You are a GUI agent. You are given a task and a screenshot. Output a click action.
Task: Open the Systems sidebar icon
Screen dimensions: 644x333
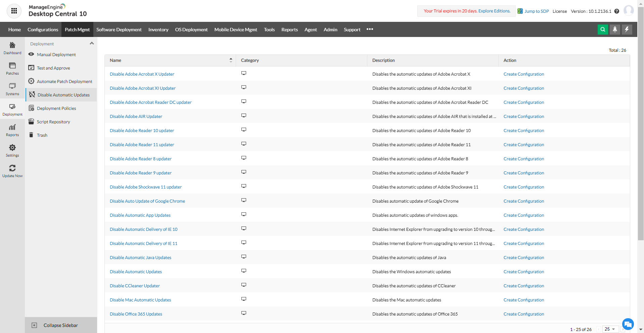pyautogui.click(x=12, y=88)
